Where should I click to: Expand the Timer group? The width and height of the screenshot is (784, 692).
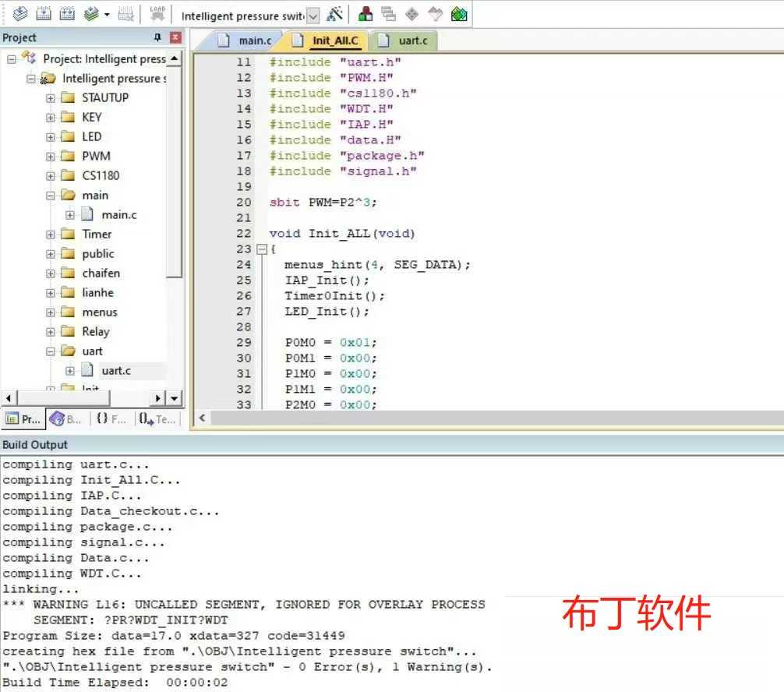(x=51, y=235)
